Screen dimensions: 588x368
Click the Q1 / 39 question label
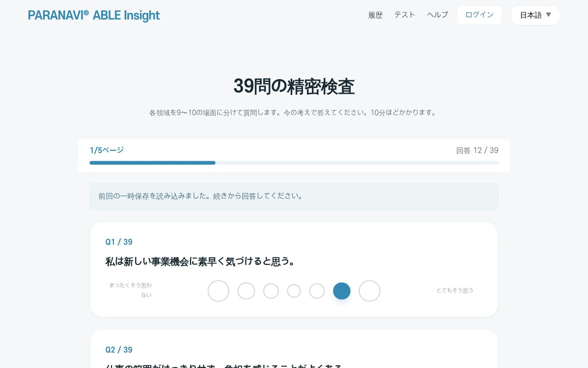pyautogui.click(x=119, y=242)
